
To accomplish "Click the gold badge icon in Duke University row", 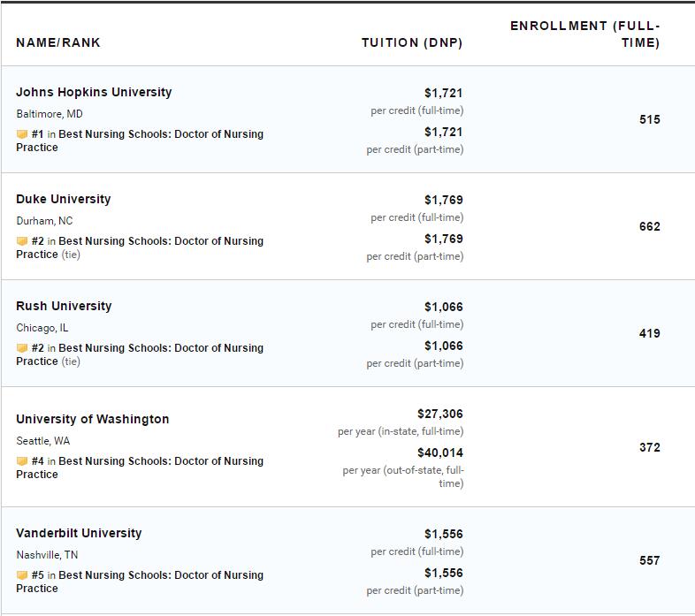I will tap(22, 240).
